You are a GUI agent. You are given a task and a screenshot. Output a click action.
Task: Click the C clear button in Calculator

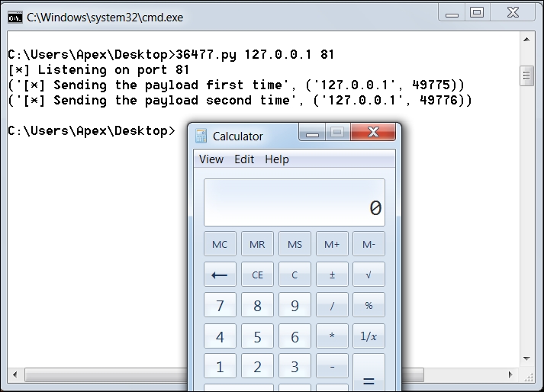pos(295,275)
